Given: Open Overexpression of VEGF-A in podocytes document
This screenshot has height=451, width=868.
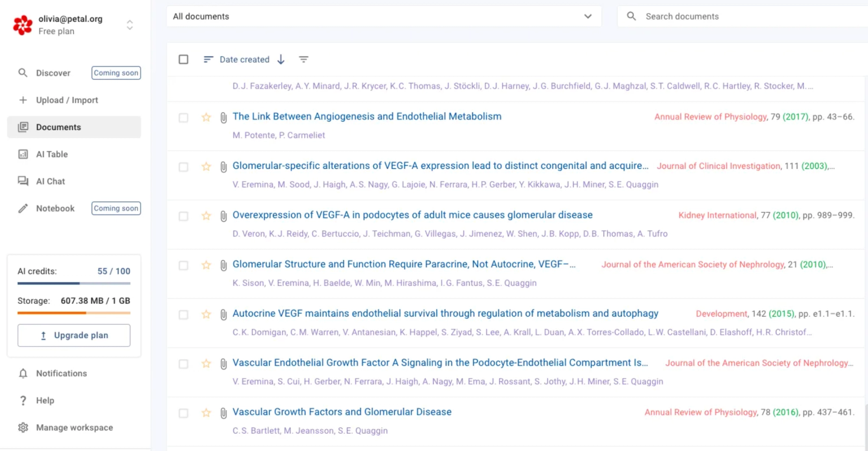Looking at the screenshot, I should pos(412,215).
